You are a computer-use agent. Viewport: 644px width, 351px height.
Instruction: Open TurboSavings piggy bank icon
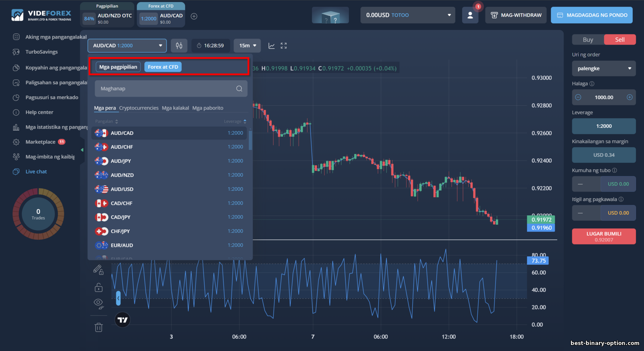click(16, 52)
